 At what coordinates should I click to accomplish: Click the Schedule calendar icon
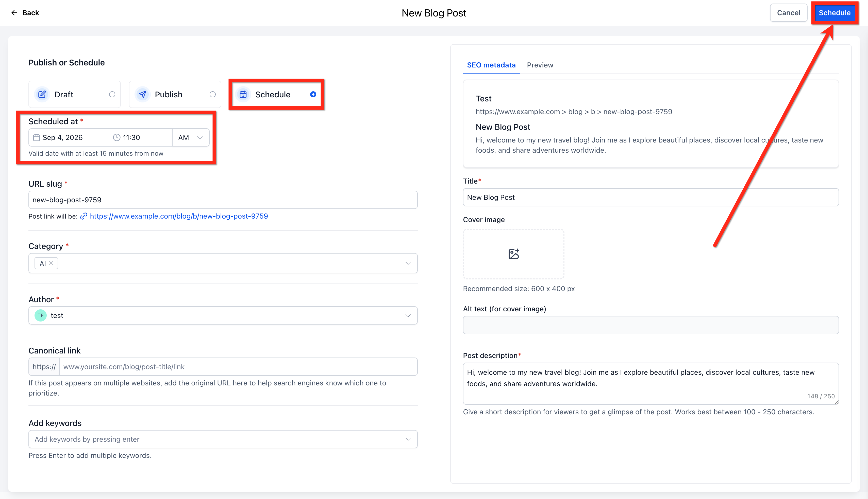pyautogui.click(x=243, y=94)
